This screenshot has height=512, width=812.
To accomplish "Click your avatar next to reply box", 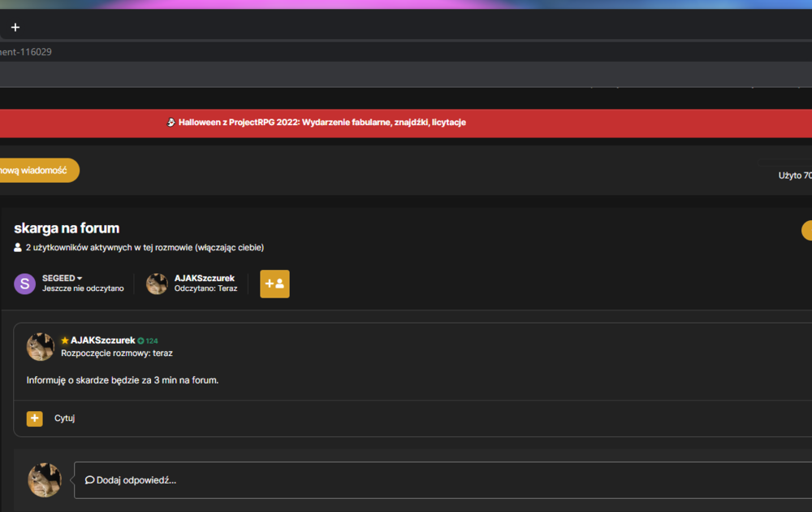I will click(x=45, y=479).
